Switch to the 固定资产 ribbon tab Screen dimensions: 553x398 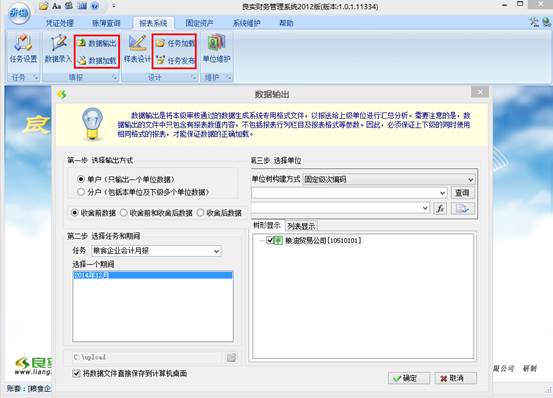tap(199, 23)
